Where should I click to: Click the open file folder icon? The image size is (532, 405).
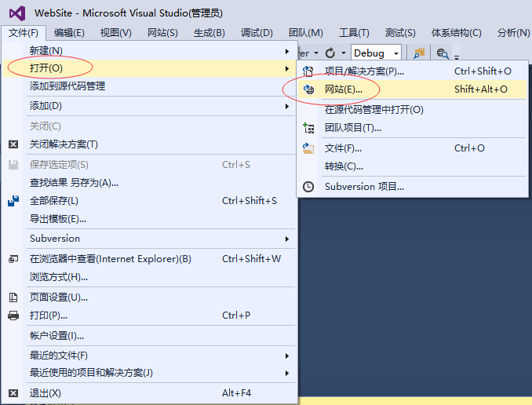308,148
